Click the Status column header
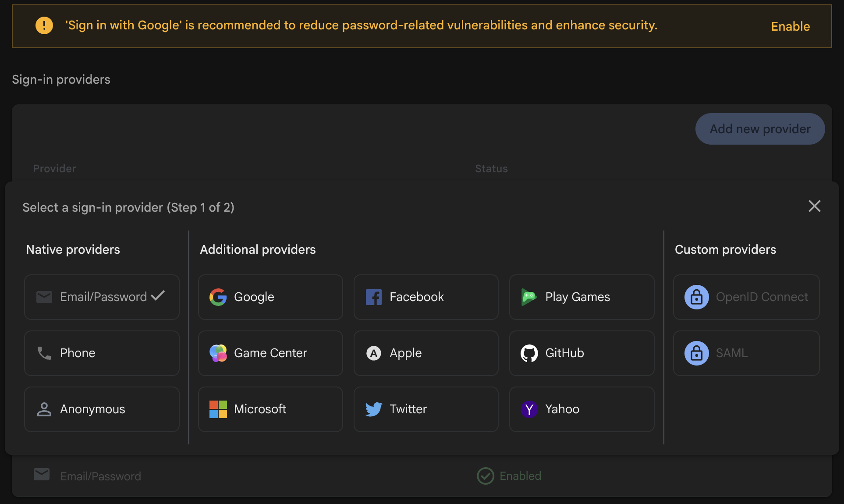 pyautogui.click(x=491, y=169)
